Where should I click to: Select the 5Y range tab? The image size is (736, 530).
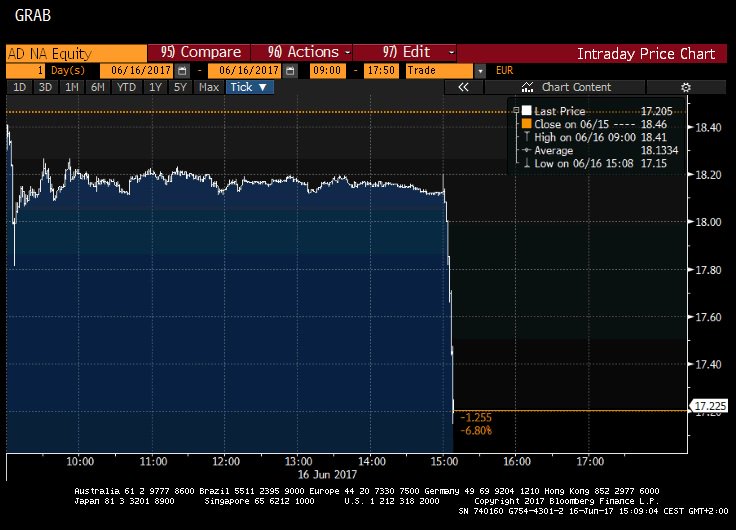[180, 87]
